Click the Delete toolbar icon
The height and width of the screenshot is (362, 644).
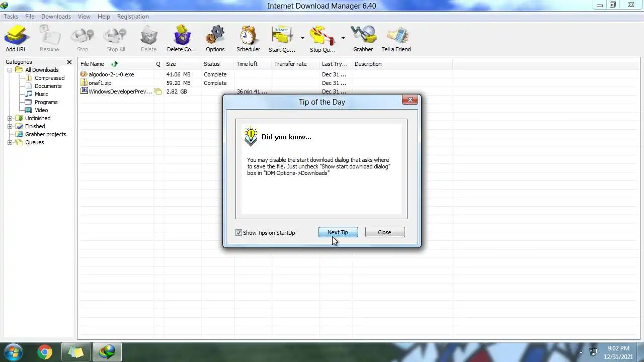coord(148,39)
